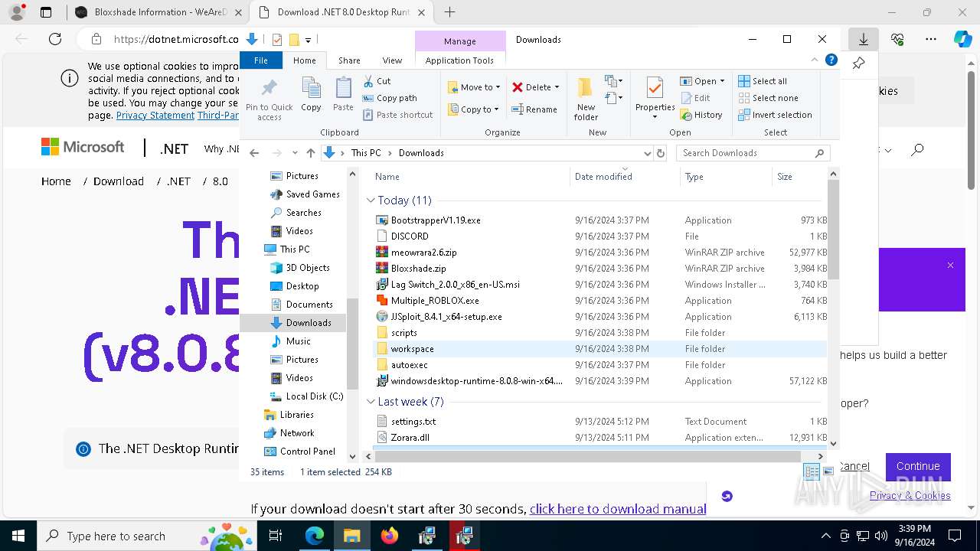Click the Windows taskbar search box

point(145,536)
